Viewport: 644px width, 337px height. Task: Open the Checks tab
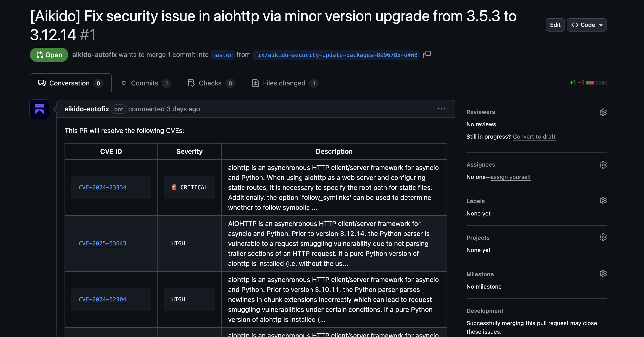click(210, 83)
